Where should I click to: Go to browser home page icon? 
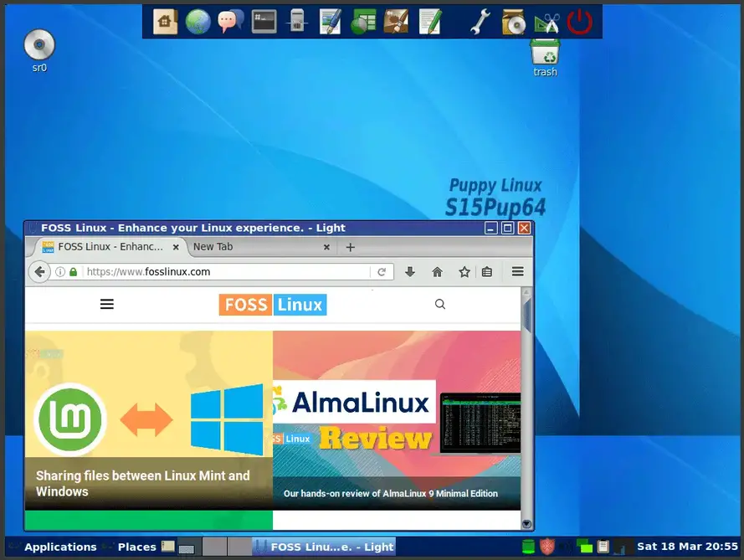click(x=437, y=272)
